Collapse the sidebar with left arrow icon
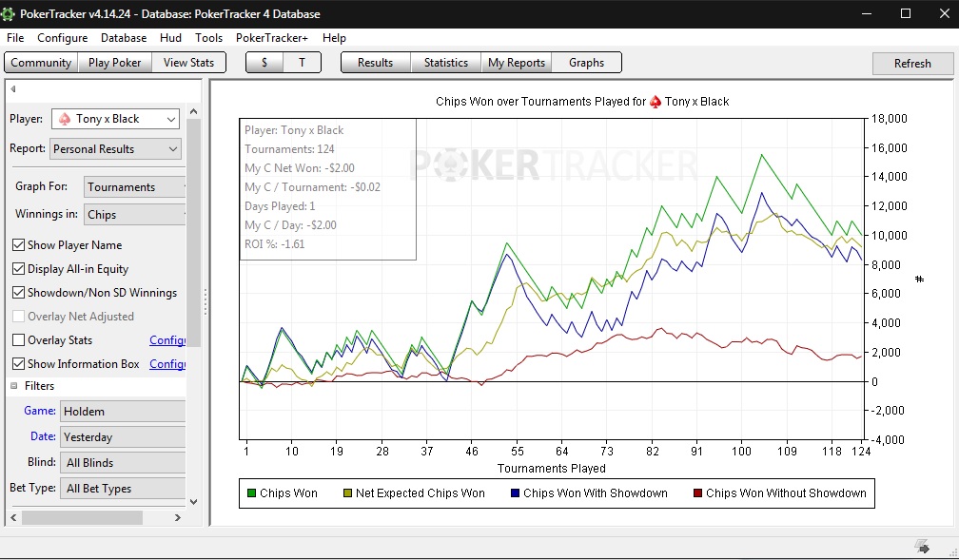The image size is (959, 560). [x=13, y=89]
